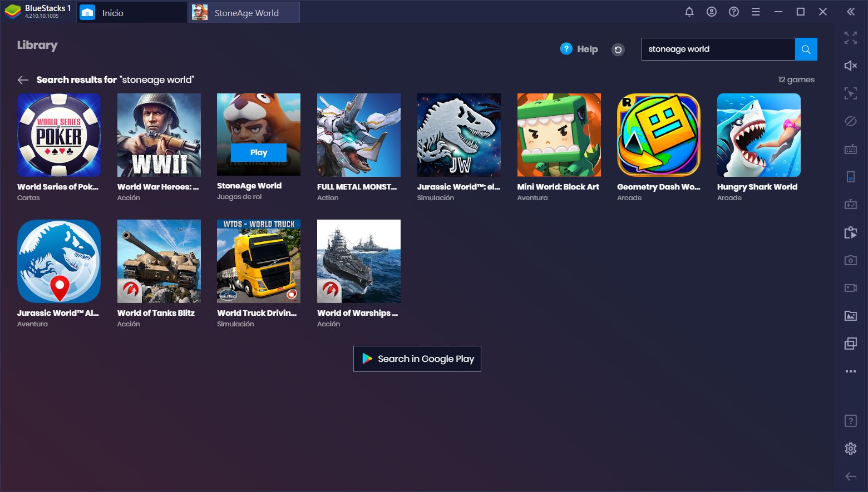Collapse the sidebar with double arrow icon

(851, 12)
